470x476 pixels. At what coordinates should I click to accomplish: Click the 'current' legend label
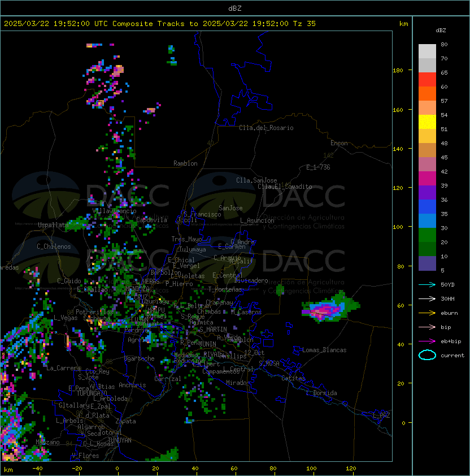[x=452, y=356]
